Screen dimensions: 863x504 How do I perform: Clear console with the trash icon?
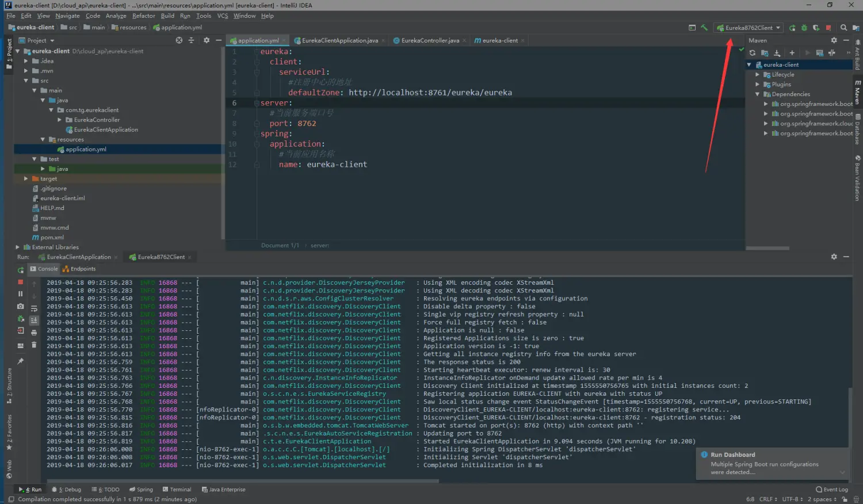(34, 345)
